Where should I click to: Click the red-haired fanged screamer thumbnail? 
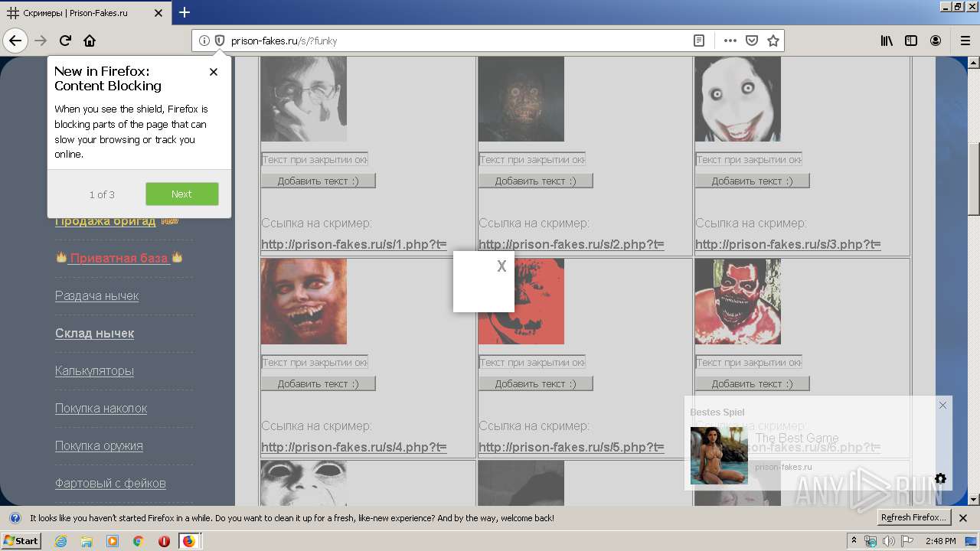pyautogui.click(x=304, y=302)
